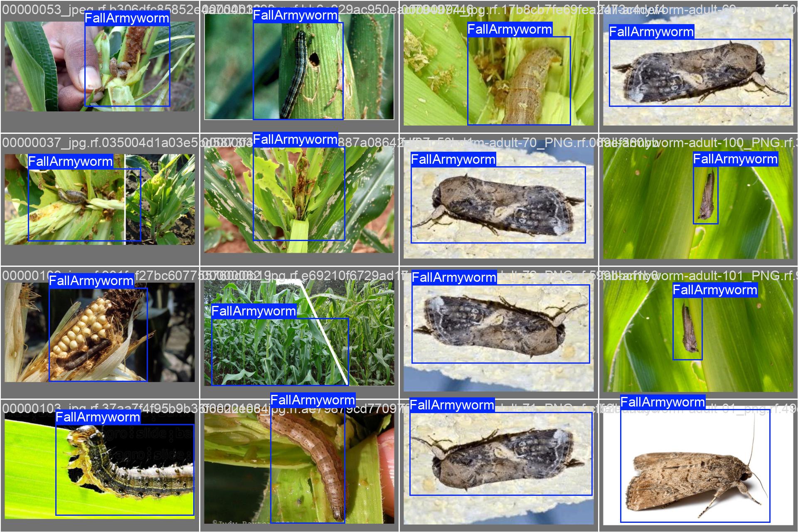Click the 00000053_jpeg filename caption
The image size is (798, 532).
click(x=42, y=9)
